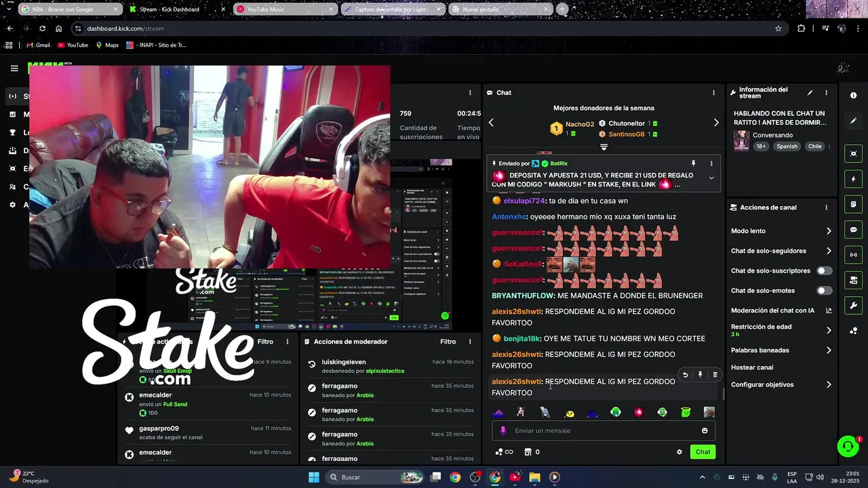Select the video camera icon in right sidebar

tap(853, 280)
